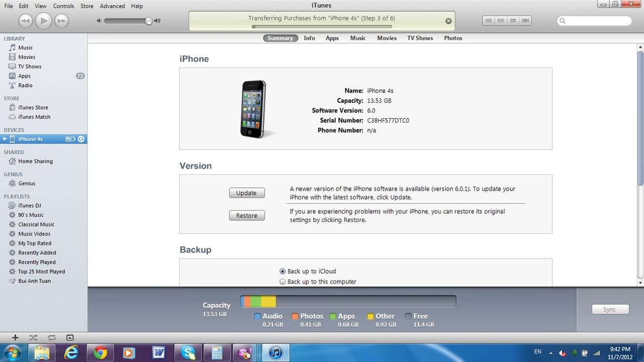Open the Edit menu
The height and width of the screenshot is (362, 644).
[x=24, y=6]
